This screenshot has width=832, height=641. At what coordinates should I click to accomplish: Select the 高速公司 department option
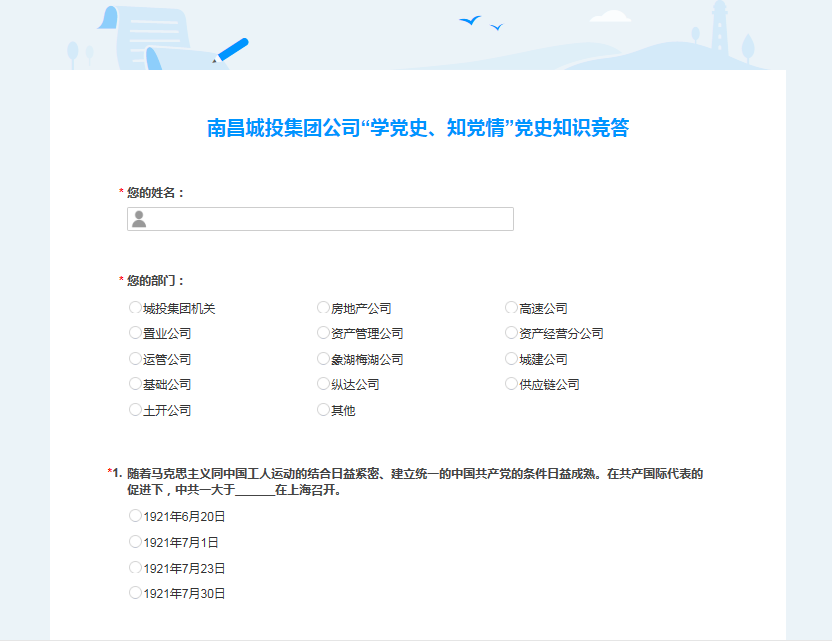click(x=510, y=307)
